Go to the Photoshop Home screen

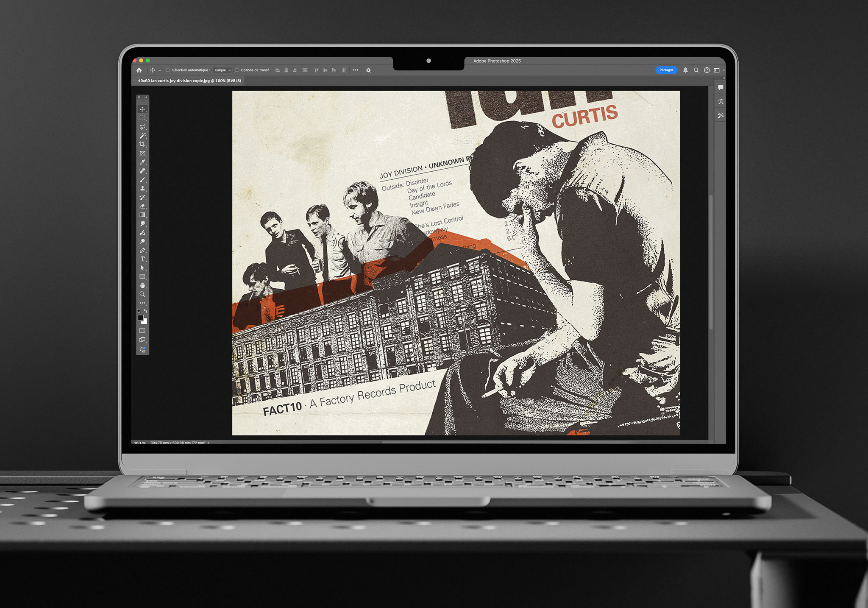pos(139,70)
